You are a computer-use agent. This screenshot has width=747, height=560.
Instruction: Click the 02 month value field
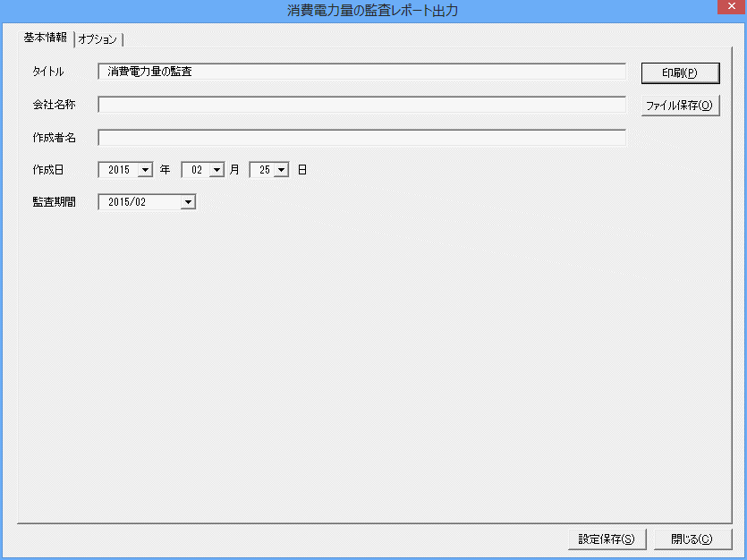coord(196,170)
